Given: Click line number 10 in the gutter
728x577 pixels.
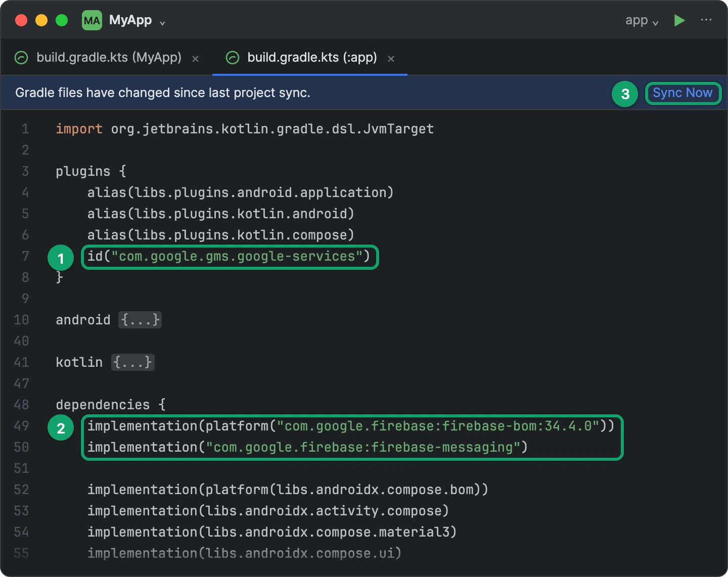Looking at the screenshot, I should [x=21, y=320].
